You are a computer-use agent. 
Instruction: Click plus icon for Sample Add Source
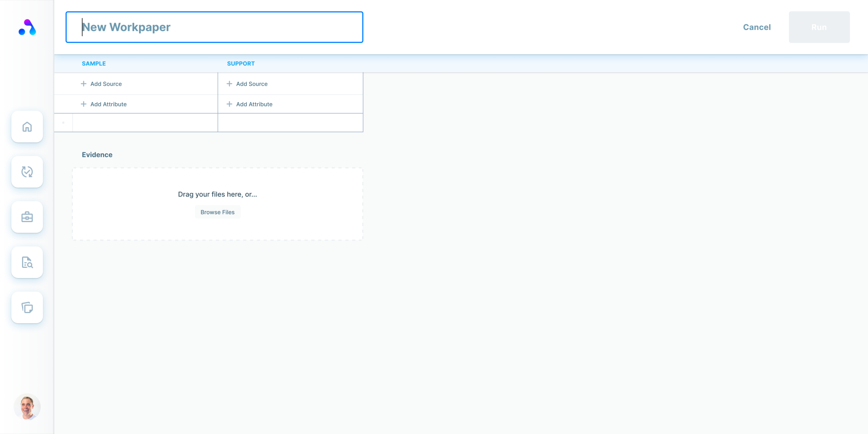click(83, 84)
